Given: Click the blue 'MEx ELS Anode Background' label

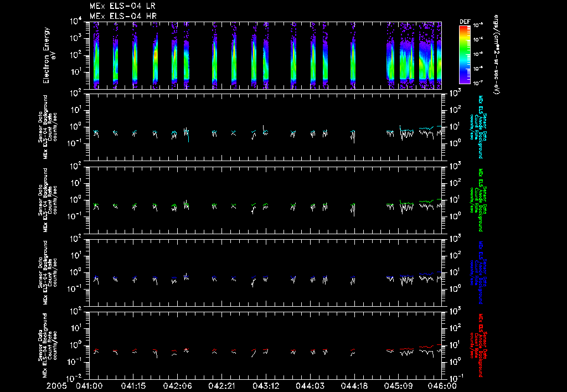Looking at the screenshot, I should coord(481,272).
